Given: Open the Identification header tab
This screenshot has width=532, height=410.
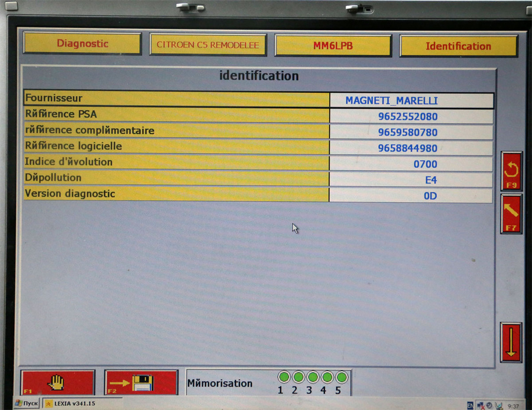Looking at the screenshot, I should coord(458,45).
